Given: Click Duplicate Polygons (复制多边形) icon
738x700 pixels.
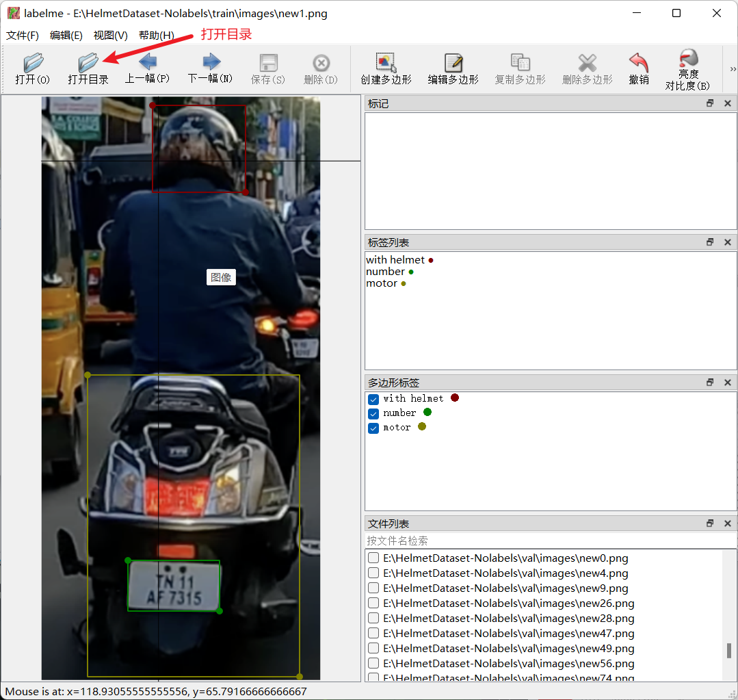Looking at the screenshot, I should tap(520, 68).
